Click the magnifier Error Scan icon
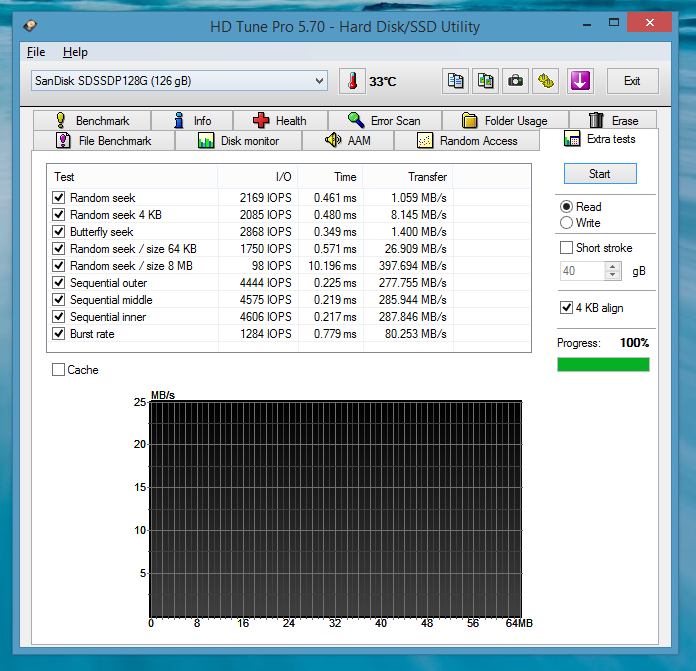The image size is (696, 671). [356, 120]
